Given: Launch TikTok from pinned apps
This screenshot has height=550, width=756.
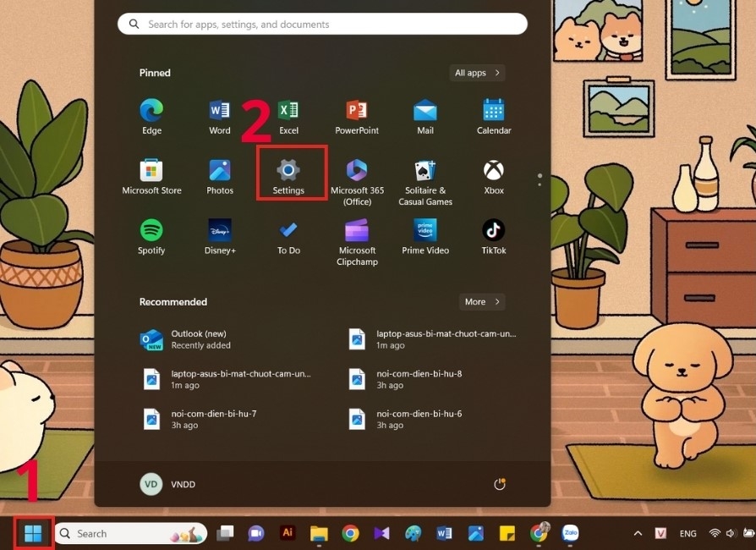Looking at the screenshot, I should [x=494, y=236].
